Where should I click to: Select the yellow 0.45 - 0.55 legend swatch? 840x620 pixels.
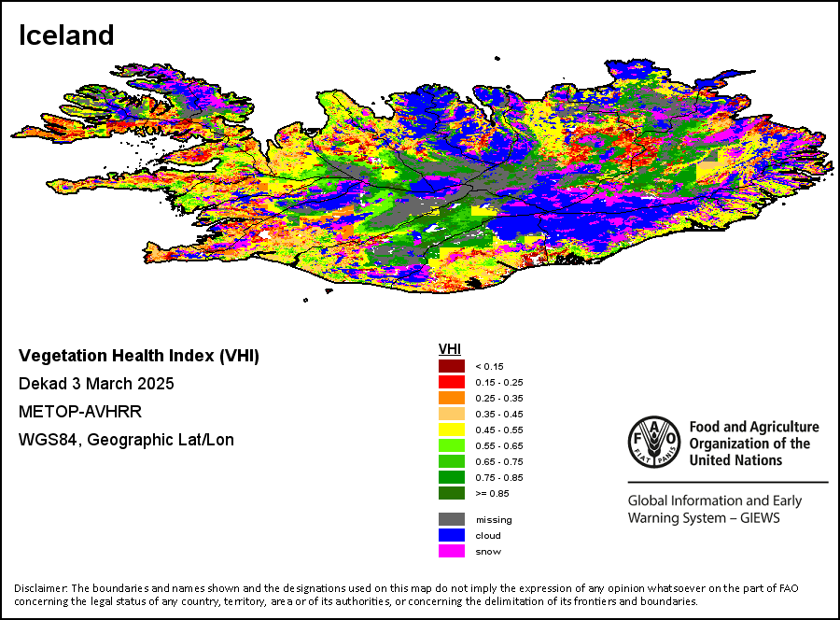coord(452,430)
